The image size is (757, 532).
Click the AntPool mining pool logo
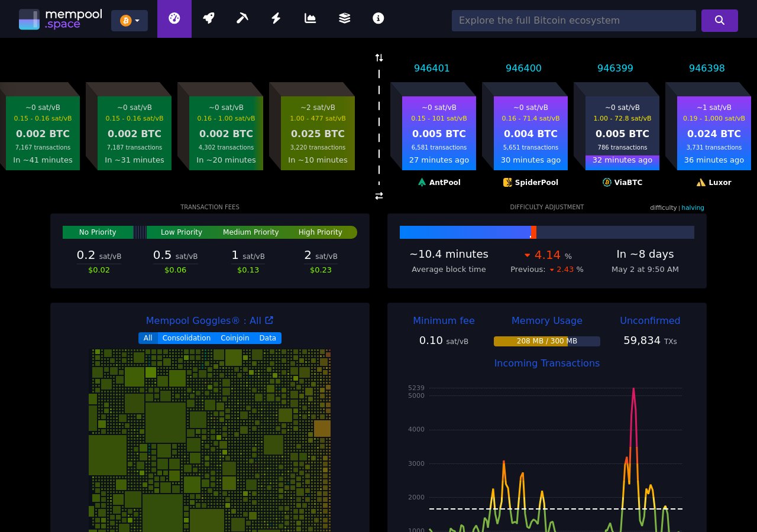(422, 182)
